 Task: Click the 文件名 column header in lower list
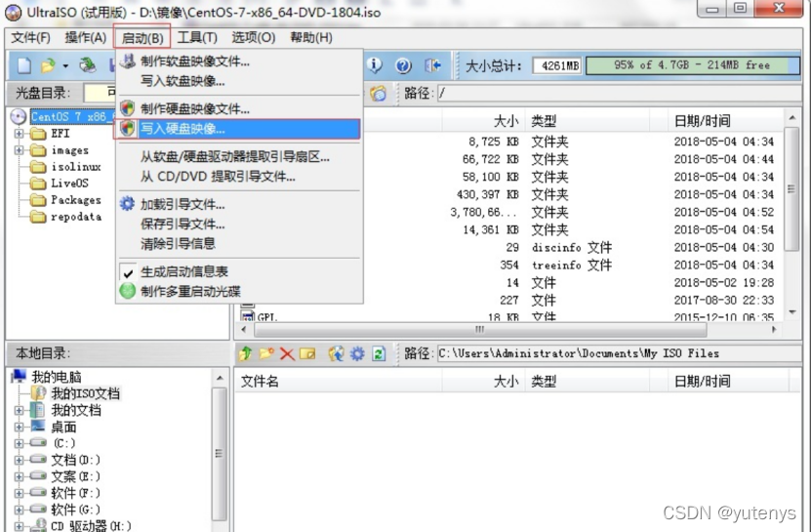339,382
